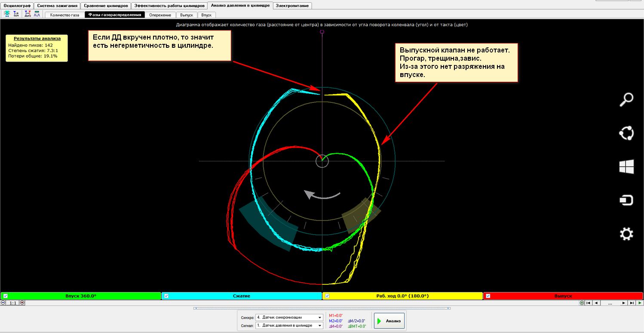Click the red M1=0.0° value
Image resolution: width=644 pixels, height=333 pixels.
336,315
